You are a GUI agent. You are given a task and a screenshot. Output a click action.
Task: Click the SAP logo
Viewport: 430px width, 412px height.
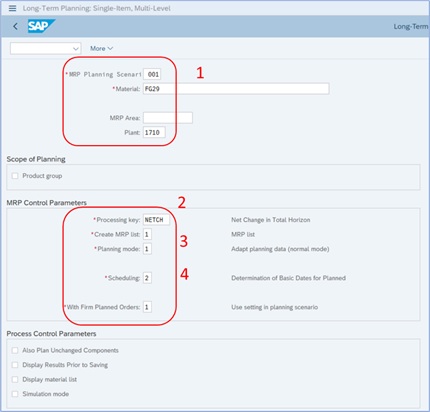41,26
